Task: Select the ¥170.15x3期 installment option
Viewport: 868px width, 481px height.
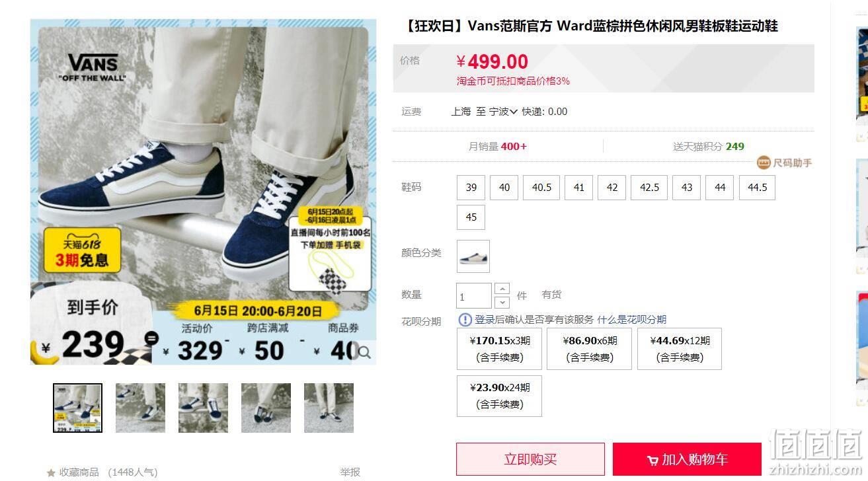Action: point(499,349)
